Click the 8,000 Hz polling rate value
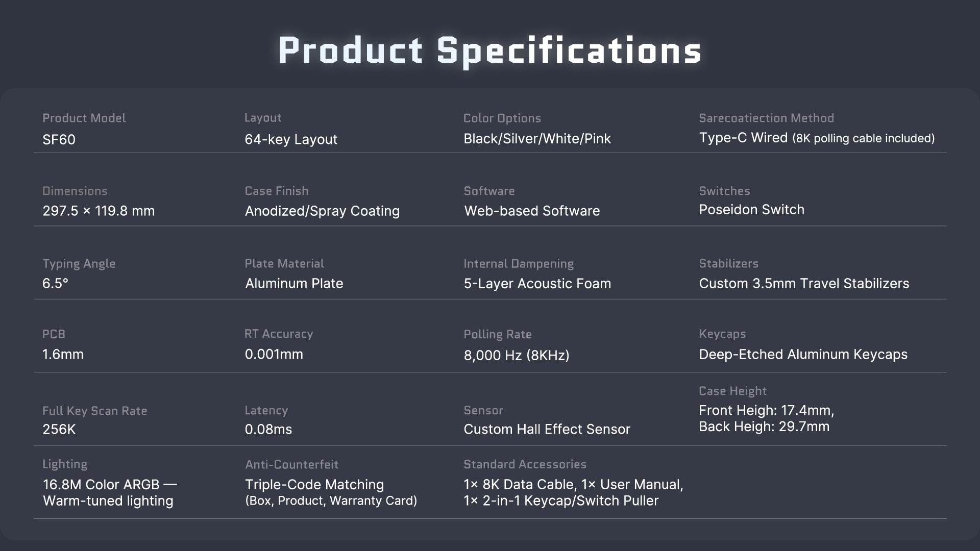 pos(516,355)
